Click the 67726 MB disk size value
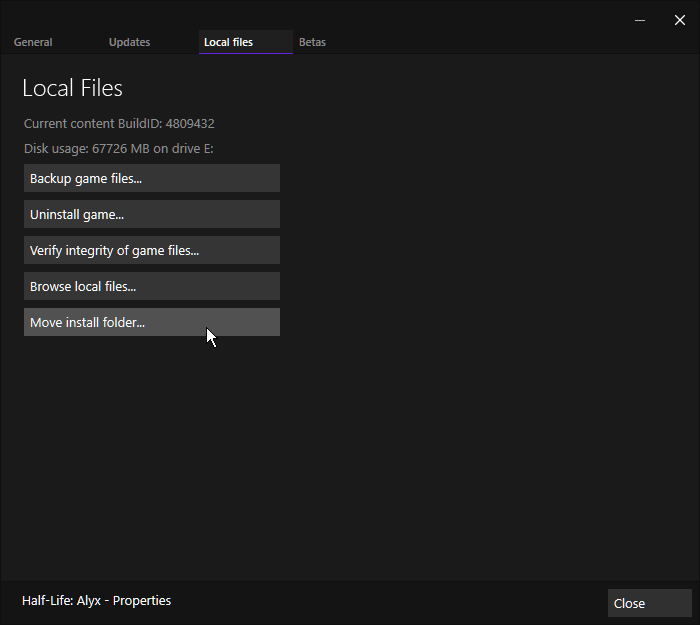Screen dimensions: 700x625 pyautogui.click(x=121, y=149)
